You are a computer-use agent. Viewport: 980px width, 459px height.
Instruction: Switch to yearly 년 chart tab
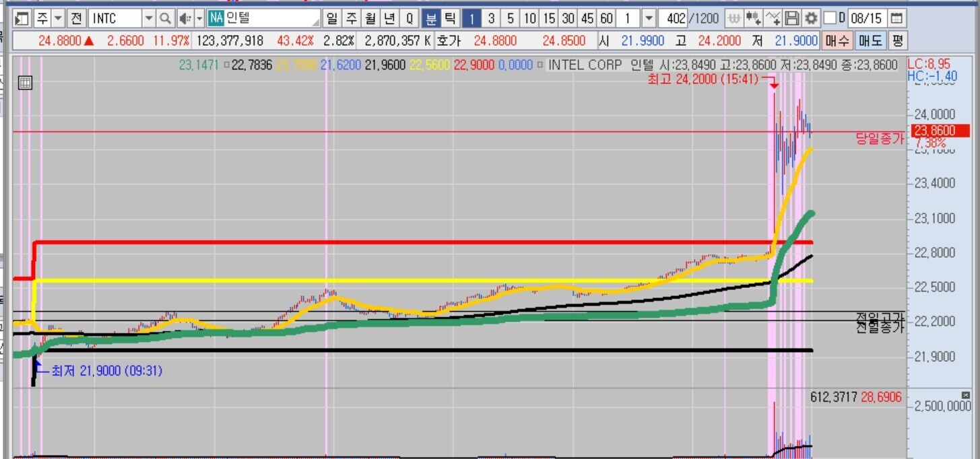(390, 17)
